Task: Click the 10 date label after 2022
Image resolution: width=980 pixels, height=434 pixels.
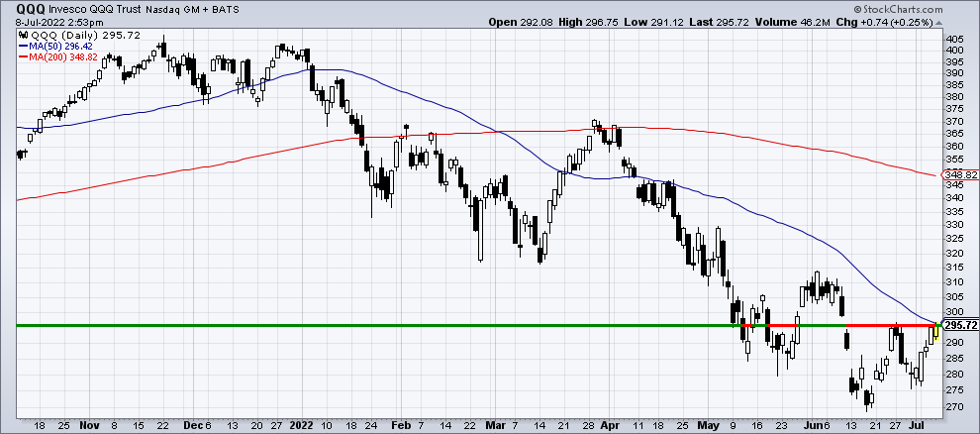Action: tap(327, 425)
